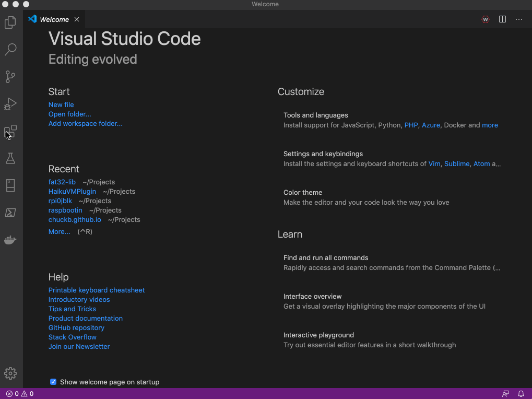Viewport: 532px width, 399px height.
Task: Open the Color theme item
Action: [392, 197]
